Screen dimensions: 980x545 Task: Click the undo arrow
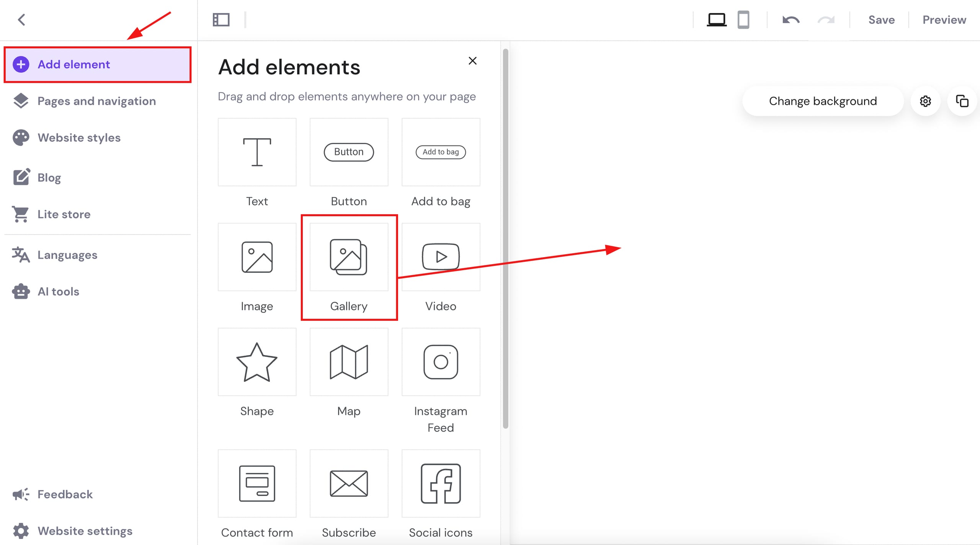click(x=791, y=20)
